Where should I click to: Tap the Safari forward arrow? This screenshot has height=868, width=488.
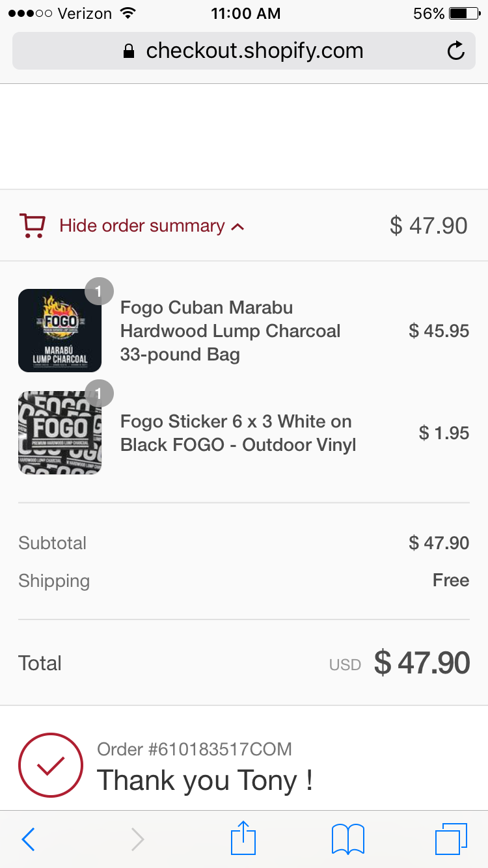click(x=137, y=839)
